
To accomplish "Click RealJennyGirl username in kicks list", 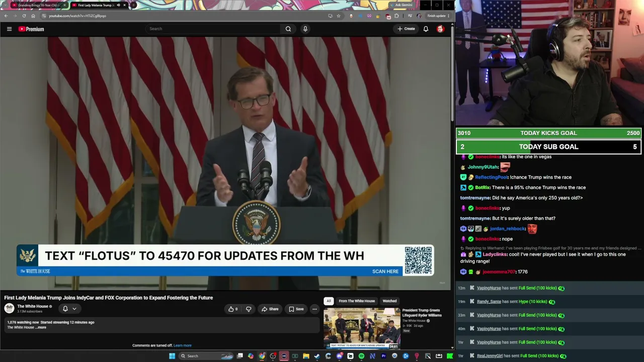I will point(490,356).
